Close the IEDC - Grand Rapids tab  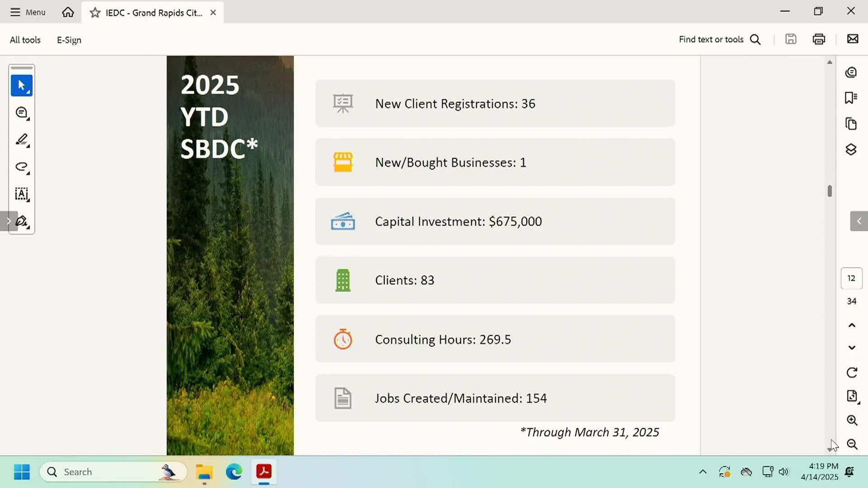tap(213, 13)
